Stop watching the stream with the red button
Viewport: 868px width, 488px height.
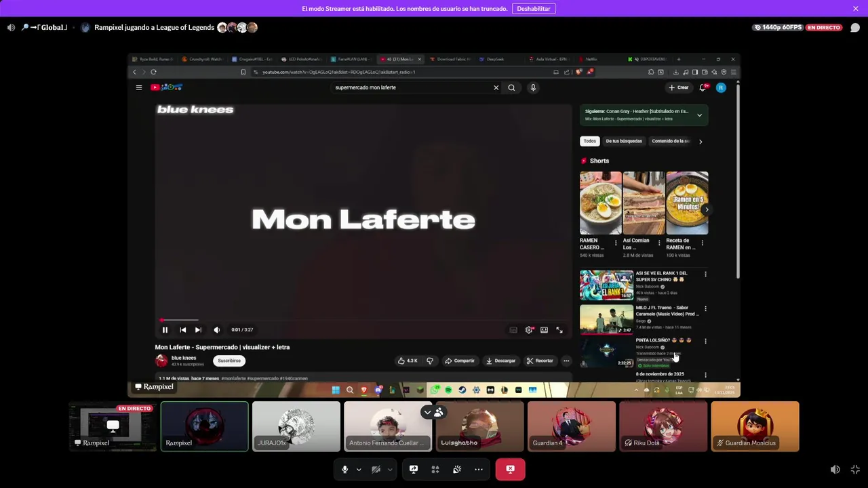click(510, 469)
